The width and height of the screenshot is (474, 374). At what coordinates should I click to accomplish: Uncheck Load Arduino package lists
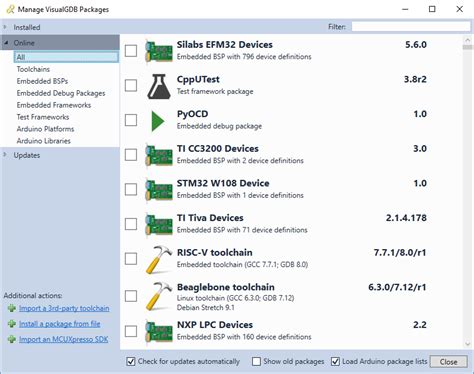[x=335, y=361]
